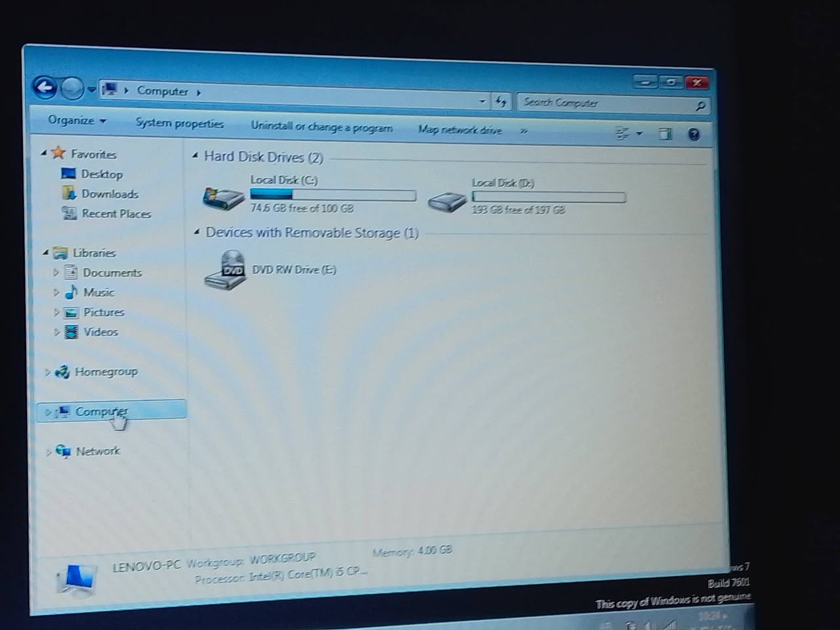Show more toolbar commands chevron

click(524, 131)
